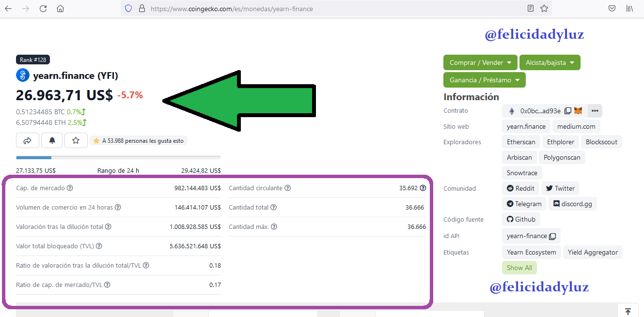Click help icon beside Ratio de valoración/TVL
The width and height of the screenshot is (644, 317).
(146, 265)
